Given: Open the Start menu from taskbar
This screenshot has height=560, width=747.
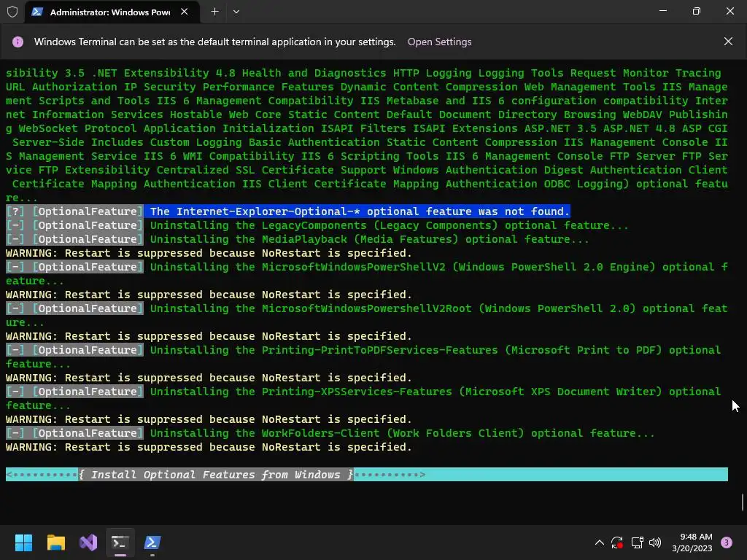Looking at the screenshot, I should click(23, 542).
